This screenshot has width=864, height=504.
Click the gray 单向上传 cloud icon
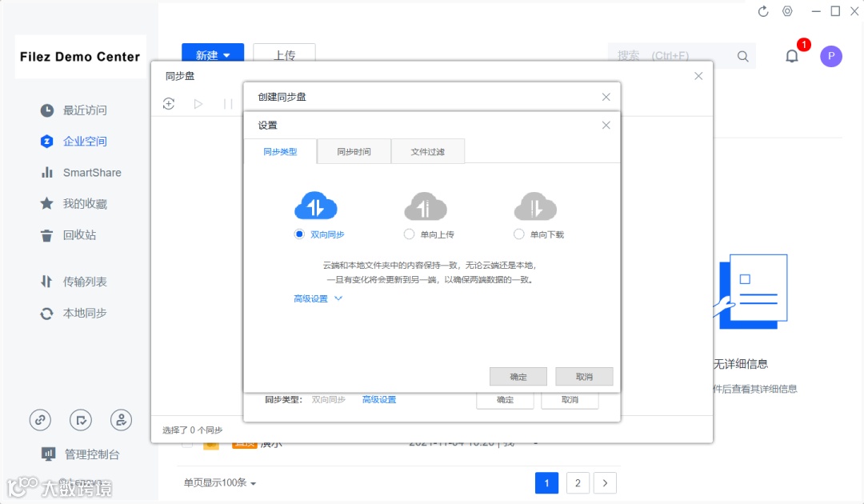(426, 206)
